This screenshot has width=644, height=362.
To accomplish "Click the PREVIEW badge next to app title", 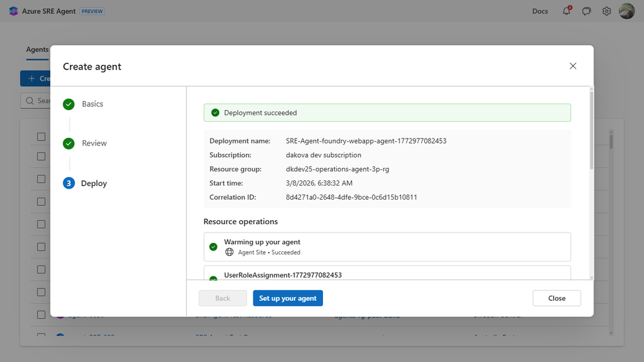I will [x=92, y=11].
